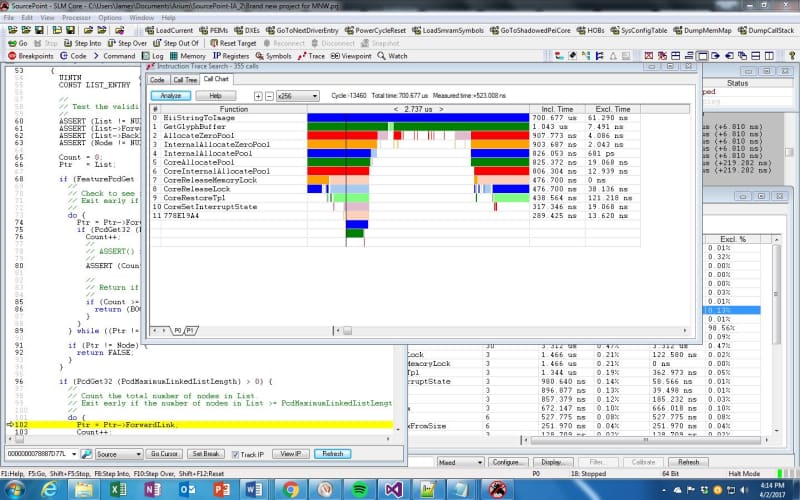800x500 pixels.
Task: Open the Options menu
Action: (110, 17)
